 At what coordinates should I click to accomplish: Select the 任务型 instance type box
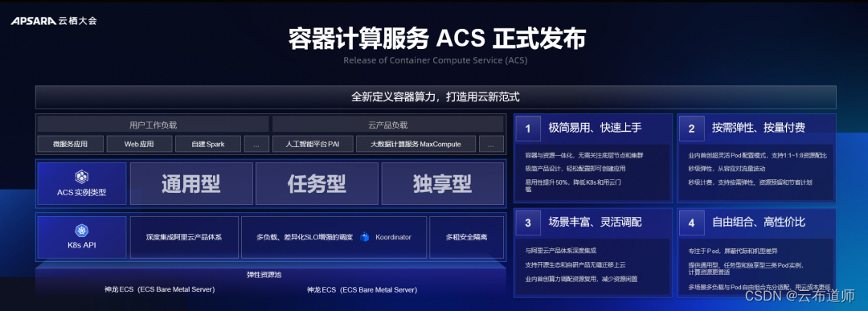pyautogui.click(x=317, y=184)
